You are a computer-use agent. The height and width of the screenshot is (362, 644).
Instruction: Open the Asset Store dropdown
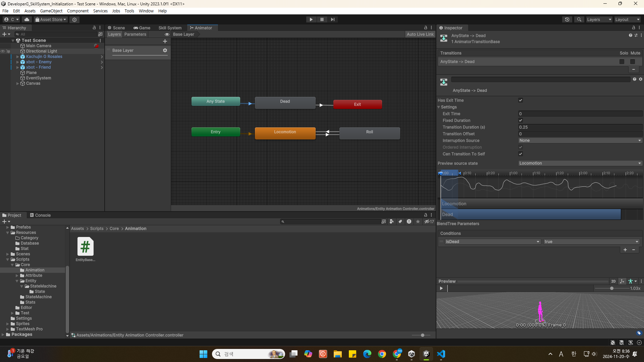pyautogui.click(x=51, y=19)
